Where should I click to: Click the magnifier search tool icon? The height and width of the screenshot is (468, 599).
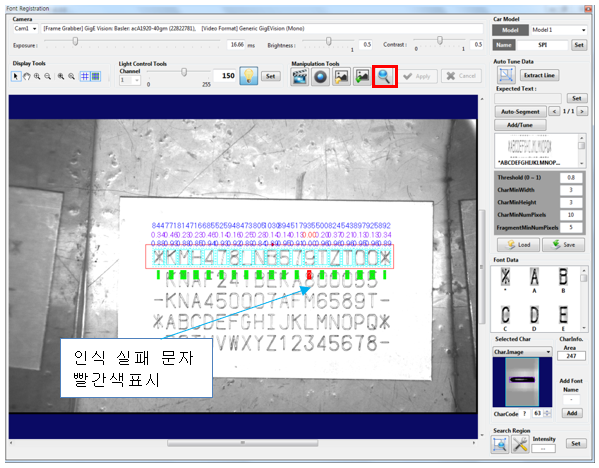[x=384, y=76]
